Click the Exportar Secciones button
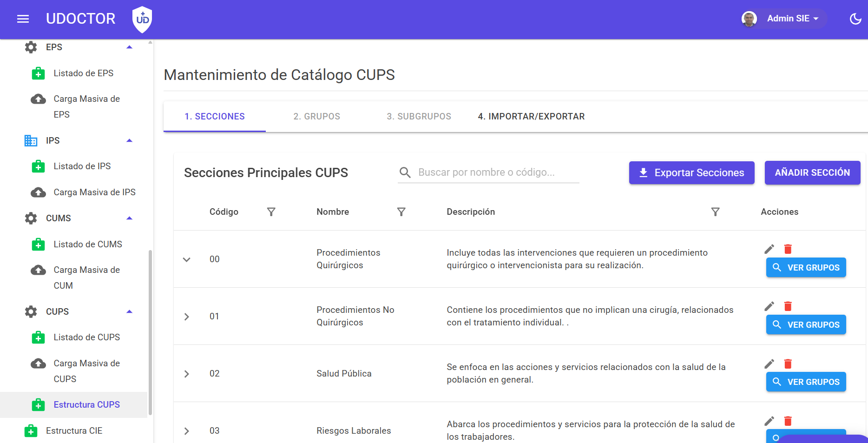The width and height of the screenshot is (868, 443). pos(691,173)
